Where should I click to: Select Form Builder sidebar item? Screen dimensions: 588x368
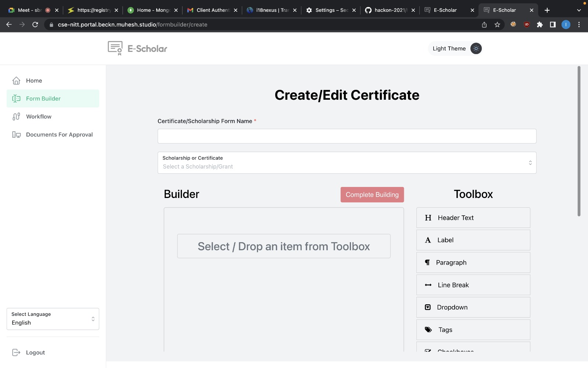(53, 99)
